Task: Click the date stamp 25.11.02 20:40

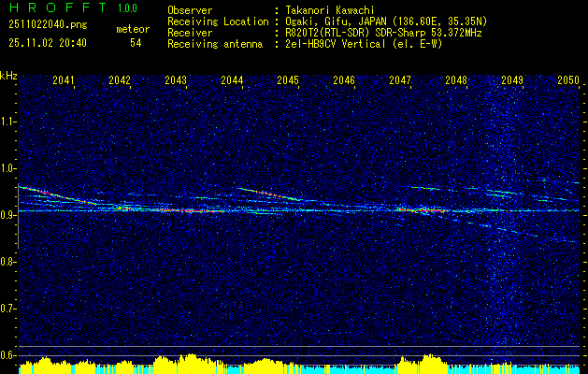Action: pyautogui.click(x=48, y=43)
